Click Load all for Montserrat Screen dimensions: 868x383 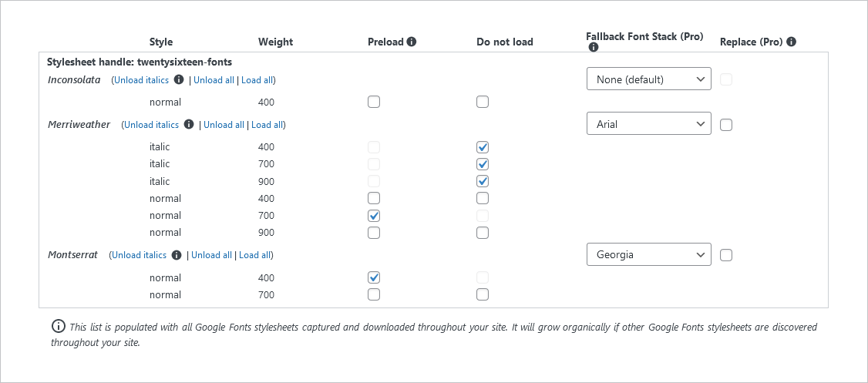(x=255, y=255)
